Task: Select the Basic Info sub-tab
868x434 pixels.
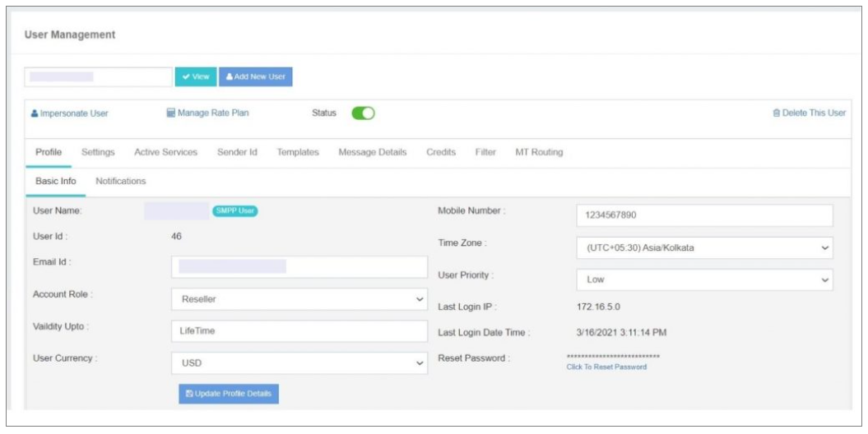Action: 55,181
